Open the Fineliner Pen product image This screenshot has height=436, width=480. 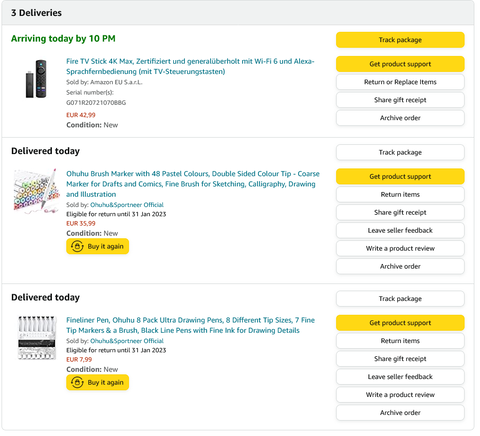click(37, 338)
